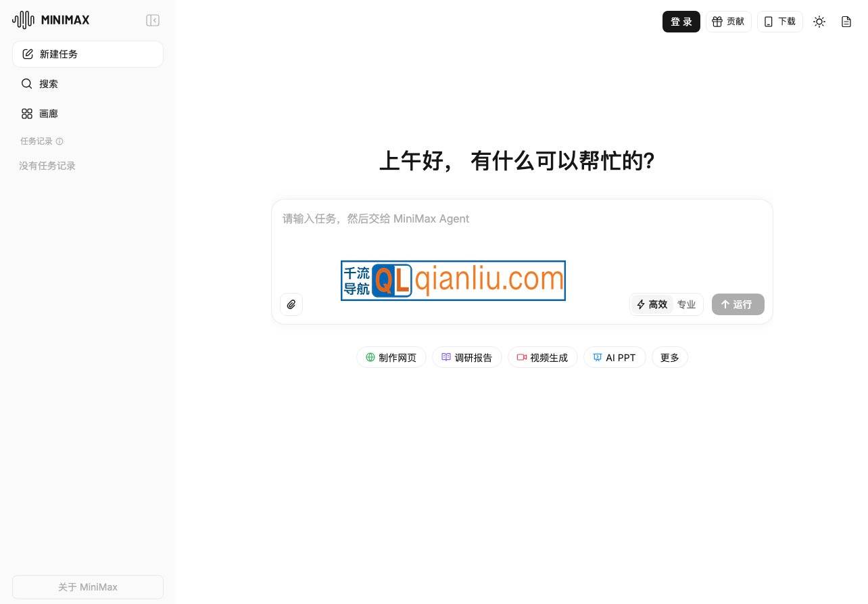Image resolution: width=868 pixels, height=604 pixels.
Task: Enable 高效 mode
Action: point(651,304)
